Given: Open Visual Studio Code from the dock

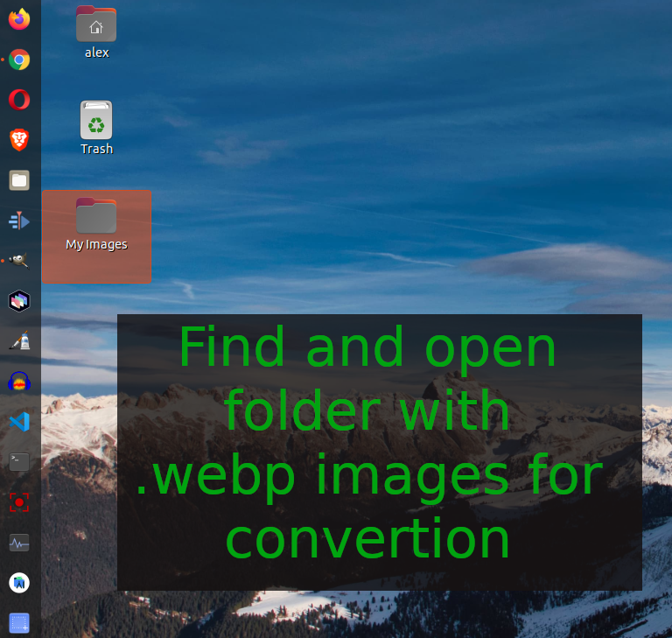Looking at the screenshot, I should (x=19, y=422).
